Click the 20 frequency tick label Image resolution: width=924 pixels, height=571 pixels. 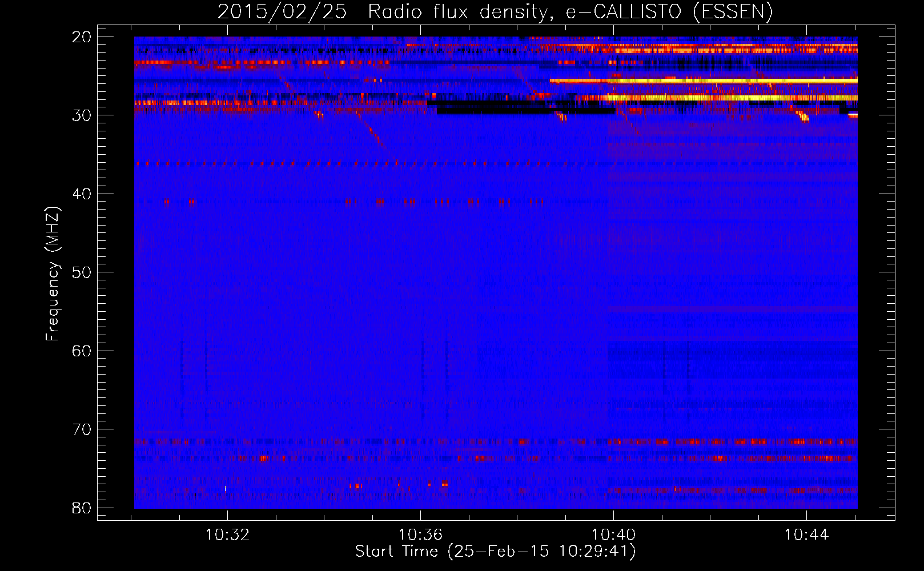point(82,37)
